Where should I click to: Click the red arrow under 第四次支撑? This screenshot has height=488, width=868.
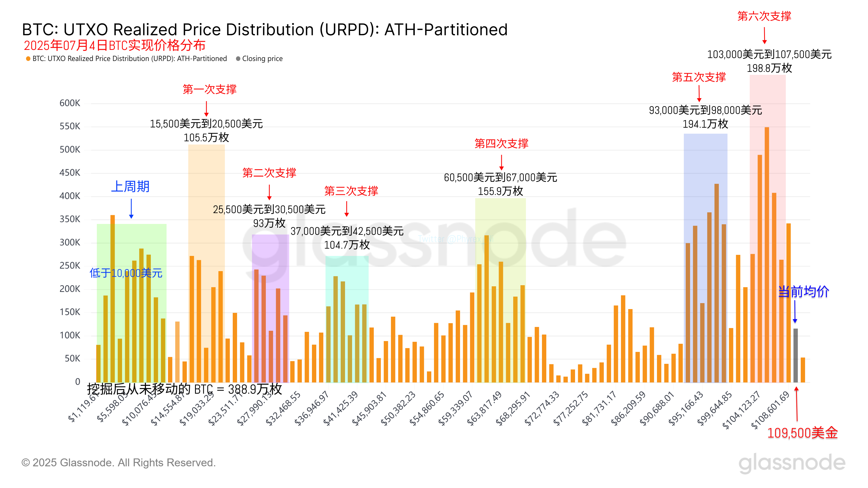coord(501,162)
